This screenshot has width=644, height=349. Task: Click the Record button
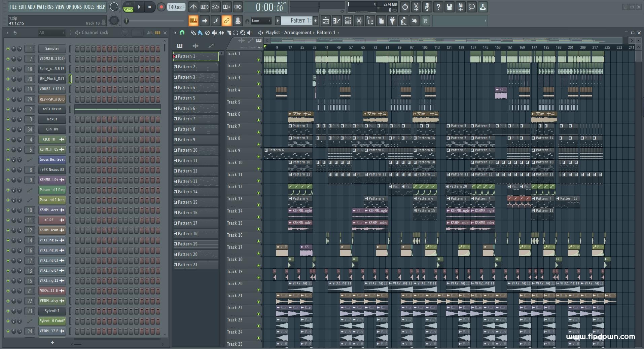click(161, 7)
